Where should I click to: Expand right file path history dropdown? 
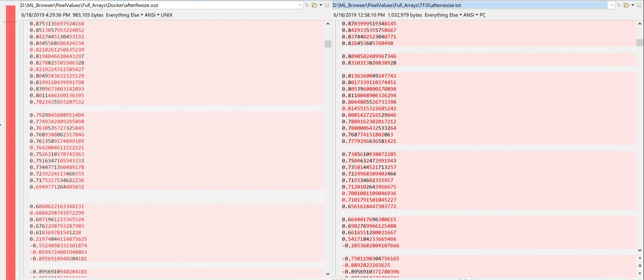click(x=612, y=5)
